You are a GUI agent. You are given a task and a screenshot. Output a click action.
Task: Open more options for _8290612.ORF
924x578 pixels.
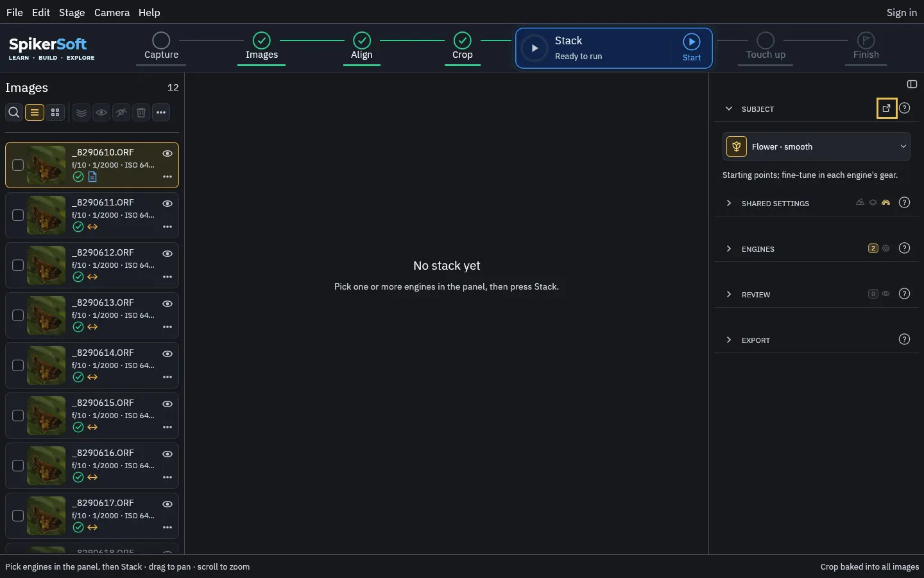click(x=167, y=277)
